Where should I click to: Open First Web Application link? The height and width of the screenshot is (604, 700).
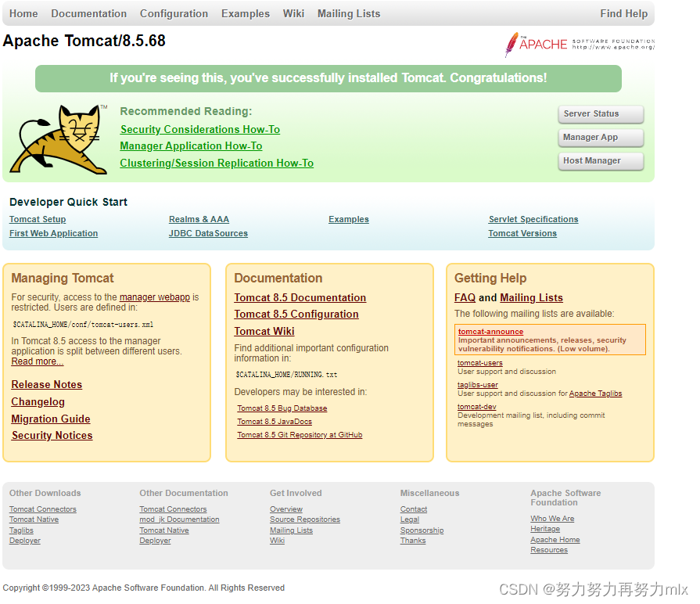tap(53, 233)
